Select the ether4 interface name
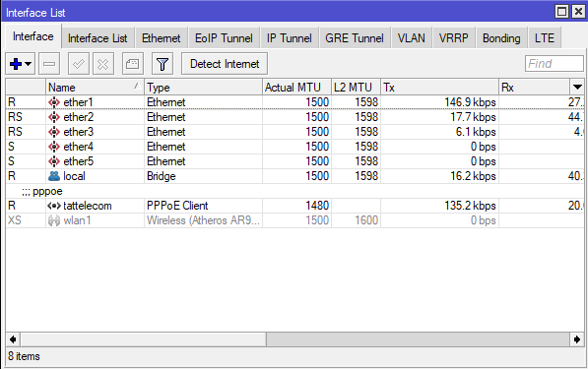 pyautogui.click(x=79, y=147)
